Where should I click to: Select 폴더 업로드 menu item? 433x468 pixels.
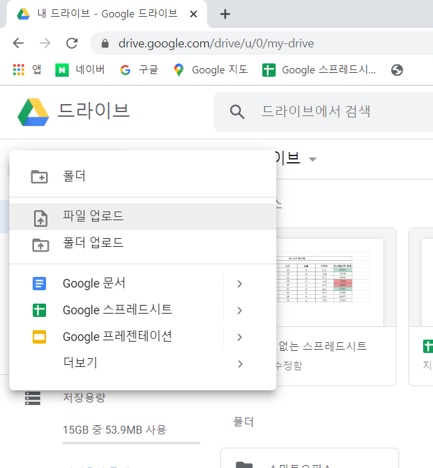(143, 243)
